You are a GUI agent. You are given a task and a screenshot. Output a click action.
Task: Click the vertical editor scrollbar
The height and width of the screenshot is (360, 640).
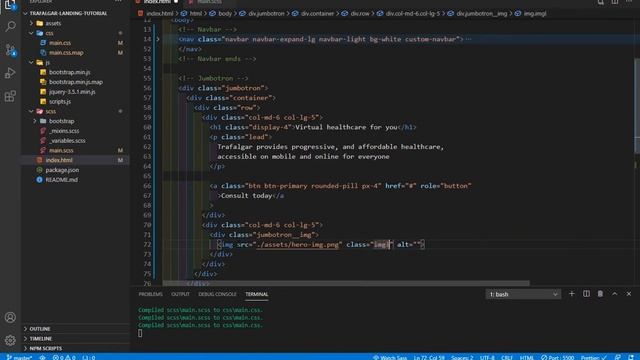[x=637, y=106]
